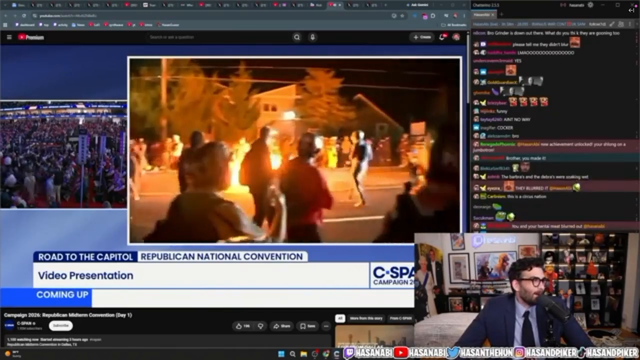
Task: Open YouTube notifications bell
Action: 442,37
